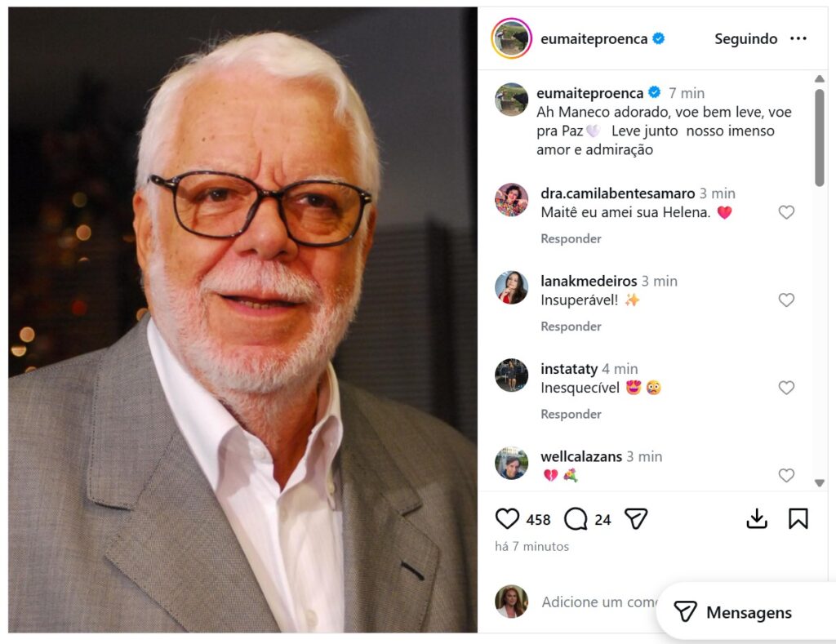836x644 pixels.
Task: Open instataty's profile avatar
Action: (511, 375)
